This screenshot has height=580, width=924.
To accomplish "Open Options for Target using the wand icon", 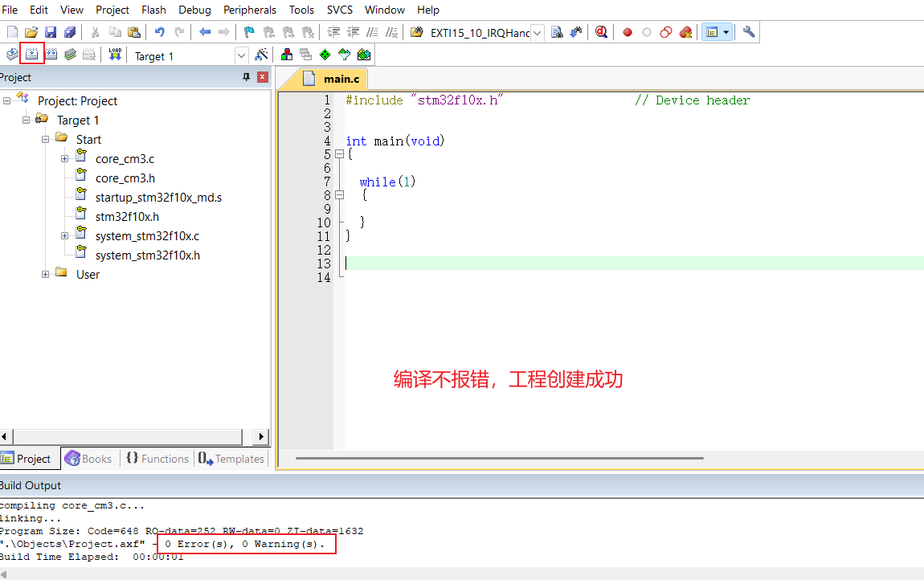I will pos(263,55).
